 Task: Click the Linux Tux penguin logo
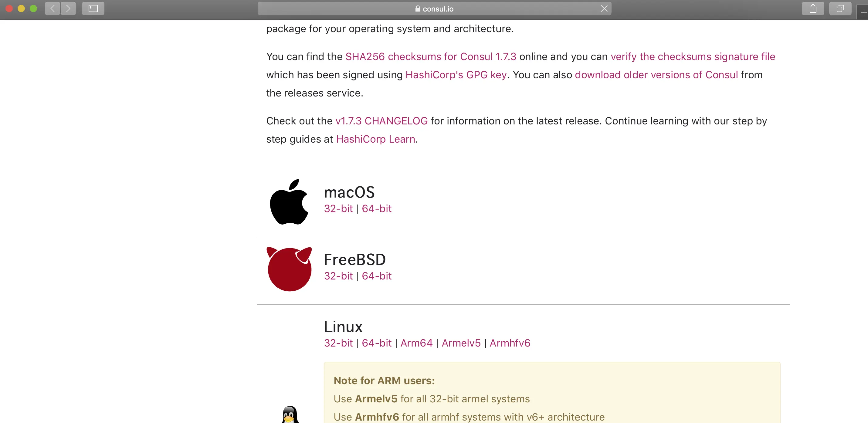[290, 415]
